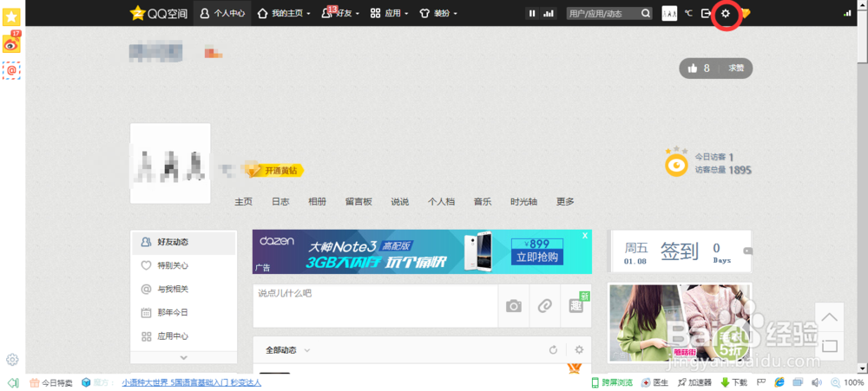Open the music equalizer bars icon
The width and height of the screenshot is (868, 391).
[x=549, y=13]
